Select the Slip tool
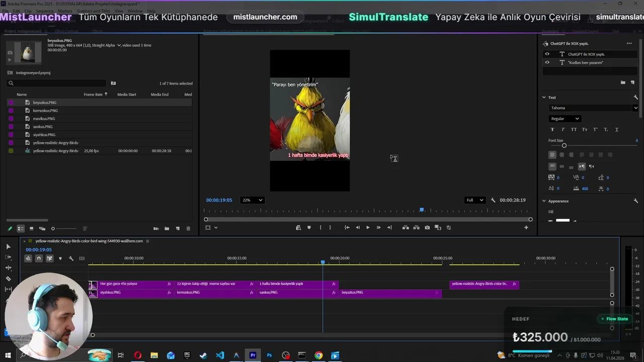644x362 pixels. pyautogui.click(x=8, y=289)
